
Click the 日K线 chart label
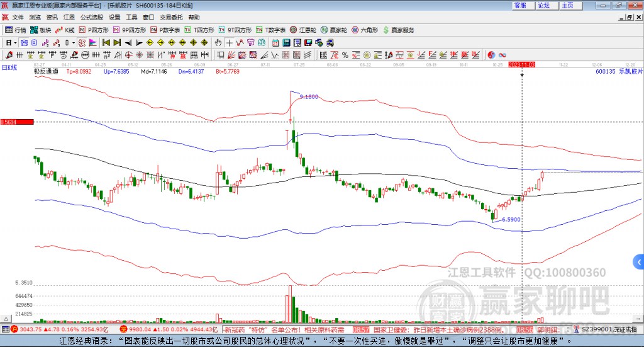[x=9, y=67]
